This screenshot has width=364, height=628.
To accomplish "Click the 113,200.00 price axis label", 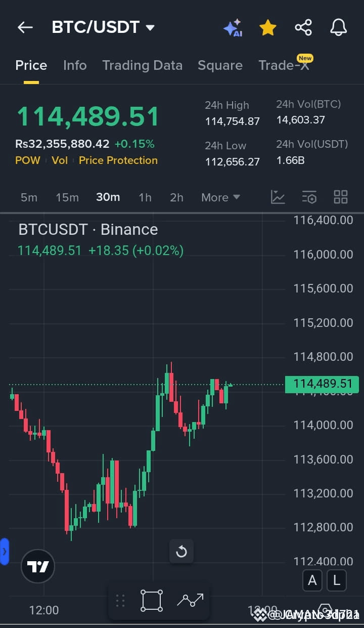I will pyautogui.click(x=324, y=493).
